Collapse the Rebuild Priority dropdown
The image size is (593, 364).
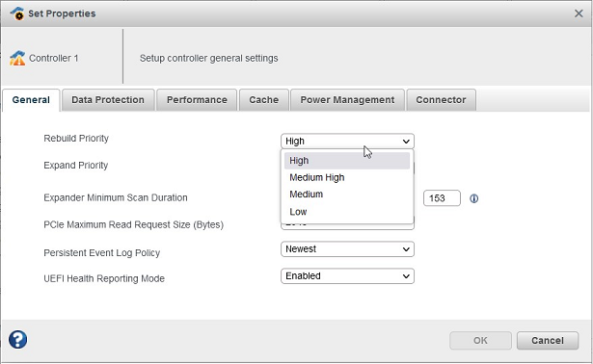(347, 142)
